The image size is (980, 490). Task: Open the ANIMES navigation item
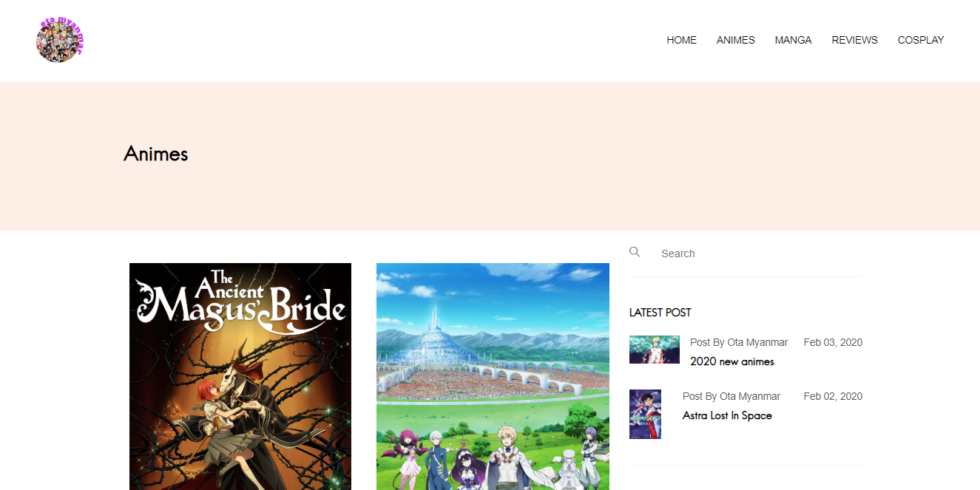coord(735,40)
